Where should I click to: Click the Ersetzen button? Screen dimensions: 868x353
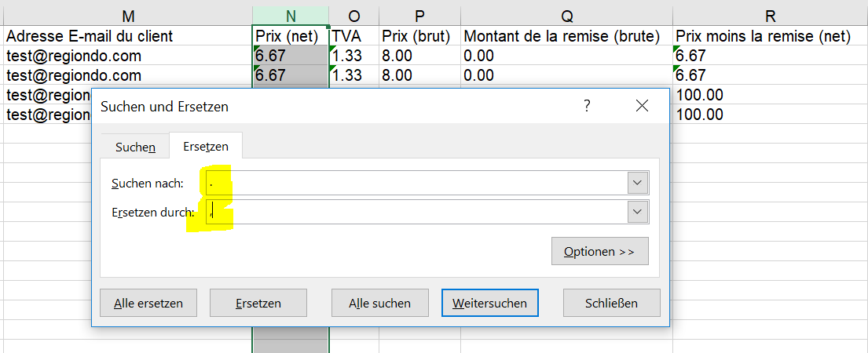tap(258, 304)
